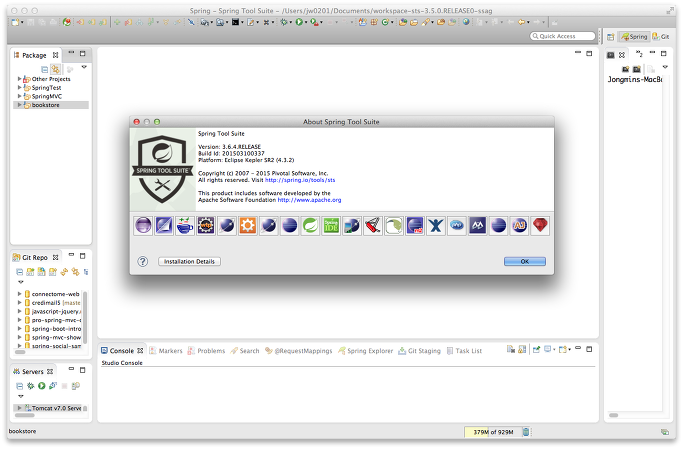Click OK in About Spring Tool Suite
This screenshot has height=449, width=683.
[525, 261]
